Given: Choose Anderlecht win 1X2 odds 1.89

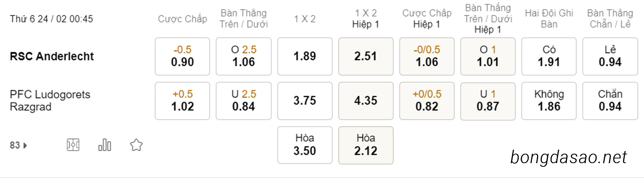Looking at the screenshot, I should point(305,56).
